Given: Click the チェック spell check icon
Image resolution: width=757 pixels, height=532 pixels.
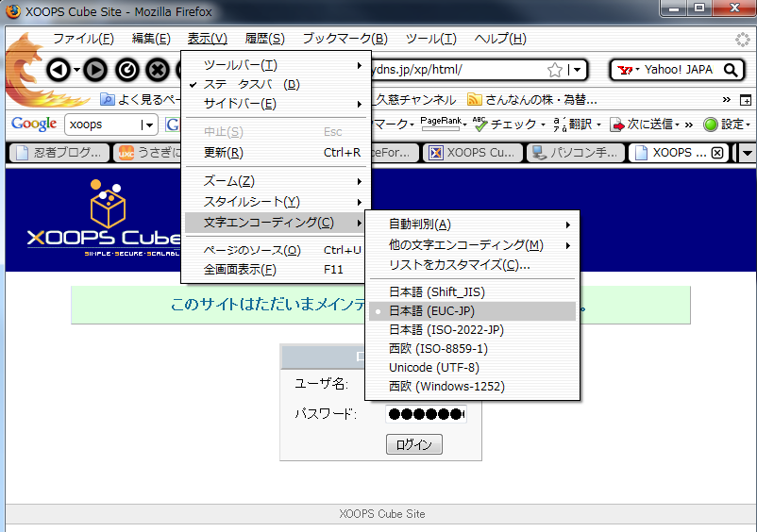Looking at the screenshot, I should 479,125.
